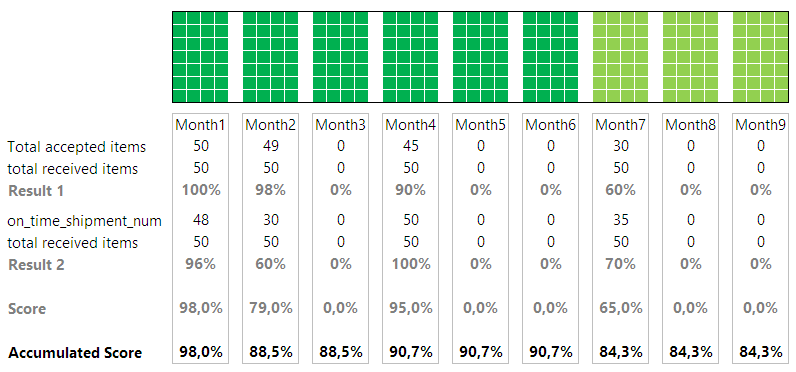
Task: Click Month9 Accumulated Score 84,3%
Action: pos(760,353)
